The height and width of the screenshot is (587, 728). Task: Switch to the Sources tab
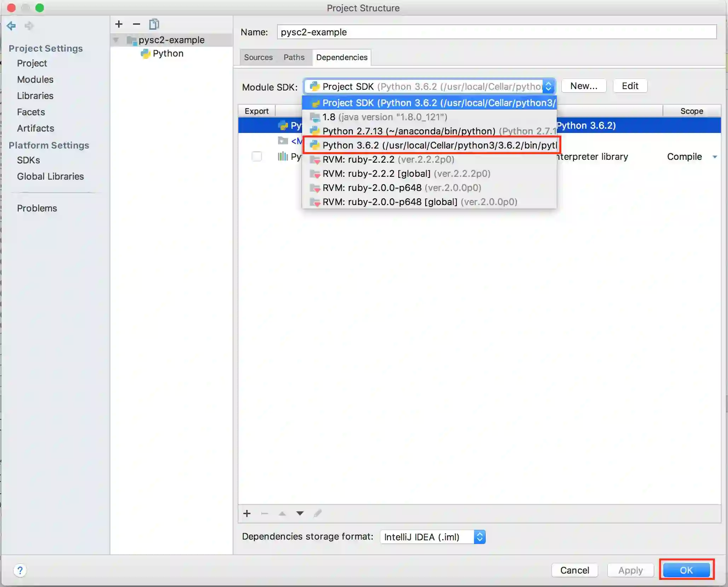coord(258,57)
